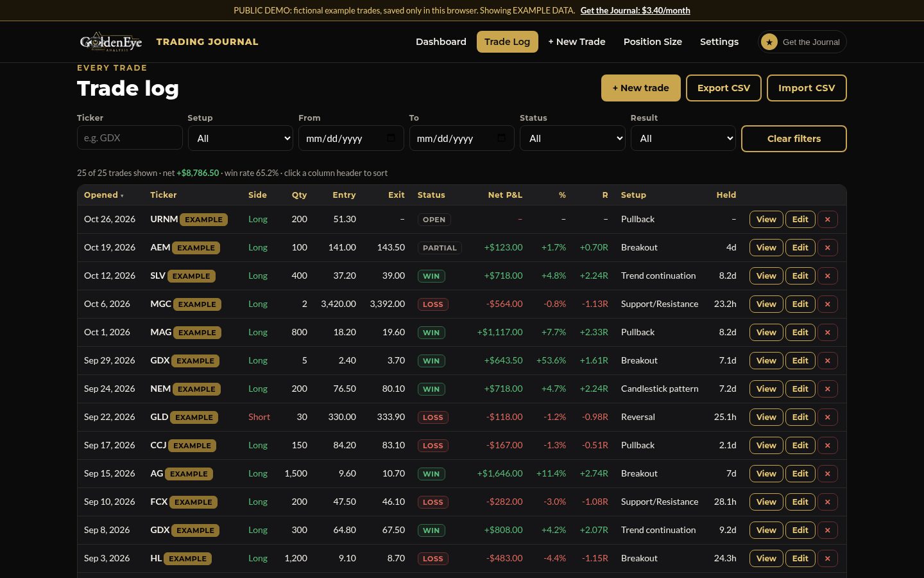The width and height of the screenshot is (924, 578).
Task: Remove the SLV trade using its x
Action: pyautogui.click(x=828, y=276)
